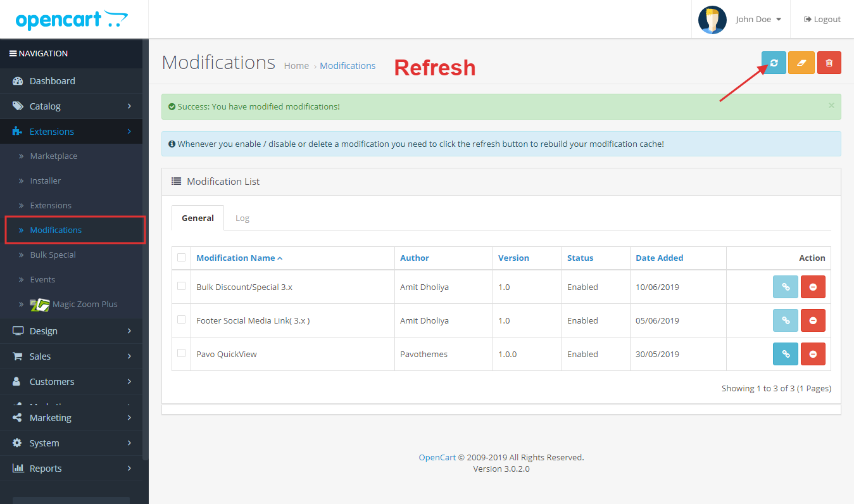Expand the Customers menu chevron
854x504 pixels.
pyautogui.click(x=129, y=382)
